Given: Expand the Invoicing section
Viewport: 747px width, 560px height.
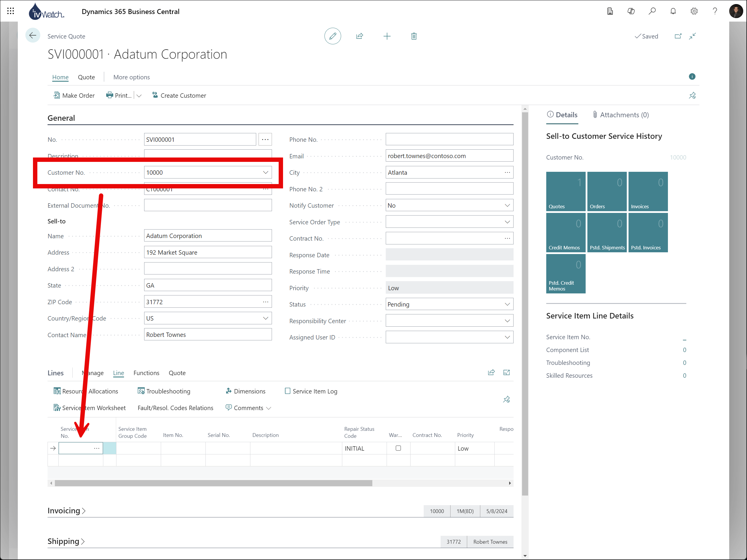Looking at the screenshot, I should (67, 510).
